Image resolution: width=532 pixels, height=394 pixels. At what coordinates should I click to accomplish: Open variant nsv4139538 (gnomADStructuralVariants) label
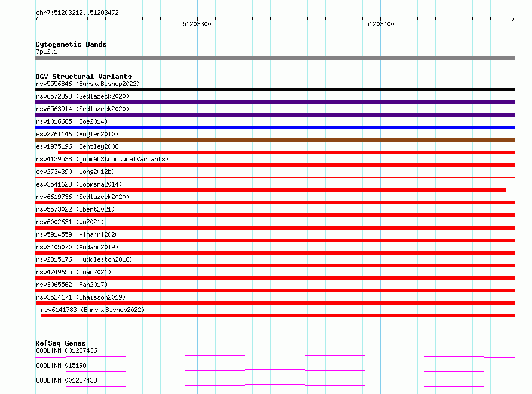pos(102,159)
